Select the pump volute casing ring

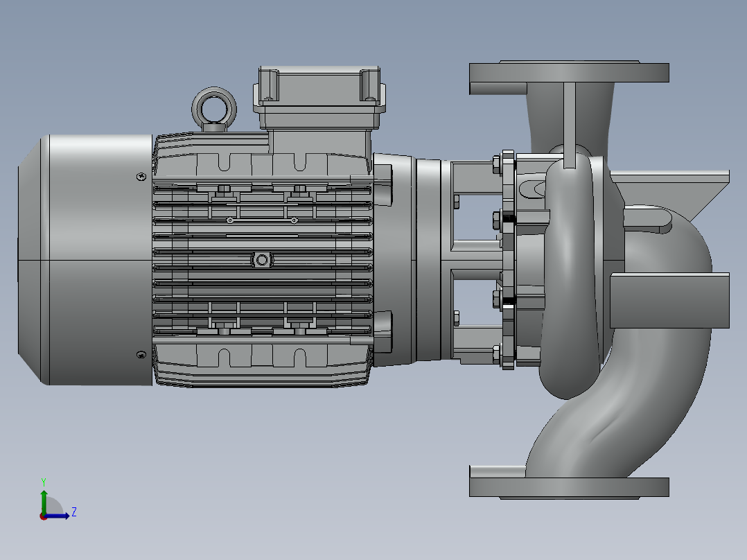click(570, 277)
